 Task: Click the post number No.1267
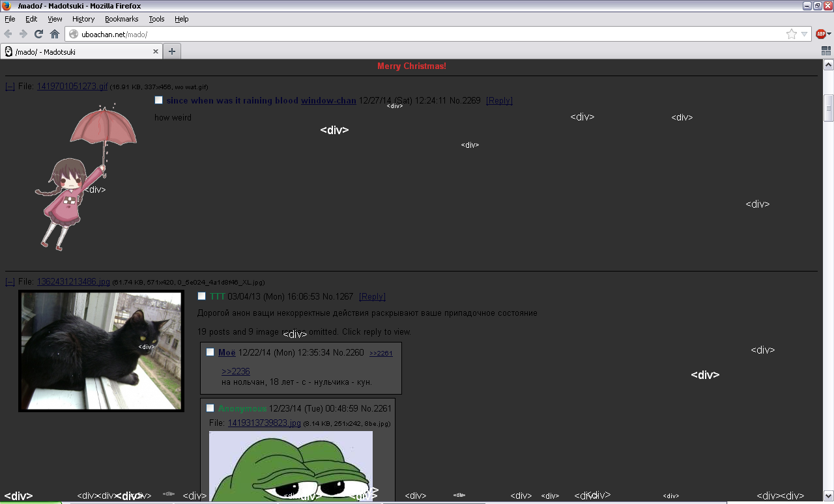tap(338, 297)
